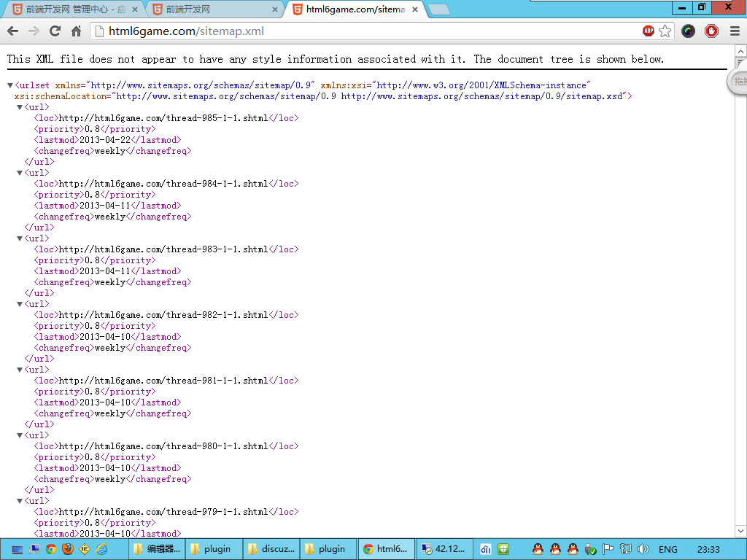The image size is (747, 560).
Task: Activate the html6 Chrome taskbar button
Action: point(387,550)
